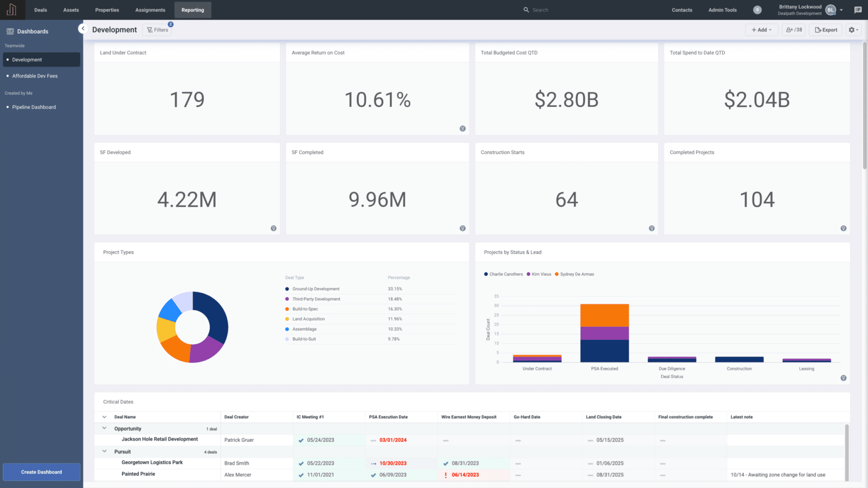
Task: Collapse the Opportunity group in Critical Dates
Action: point(104,428)
